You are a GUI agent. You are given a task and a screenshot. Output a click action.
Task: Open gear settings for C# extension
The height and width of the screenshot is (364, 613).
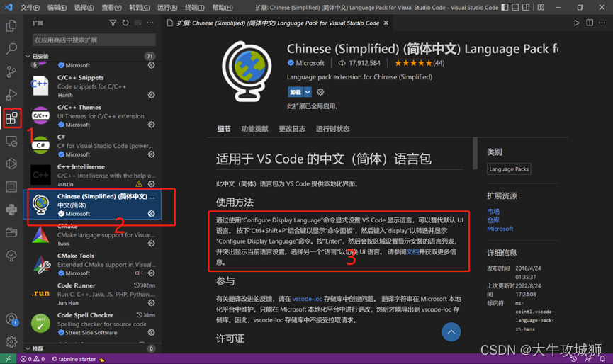tap(151, 154)
